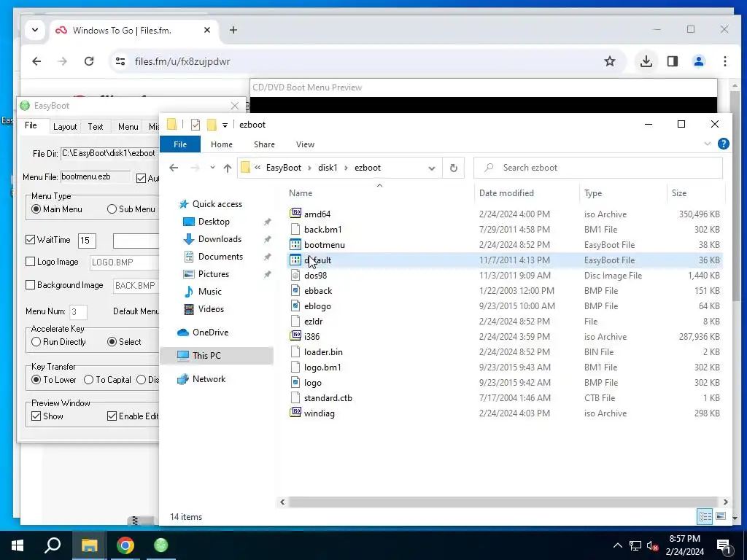Go up one folder level in Explorer
Image resolution: width=747 pixels, height=560 pixels.
228,168
